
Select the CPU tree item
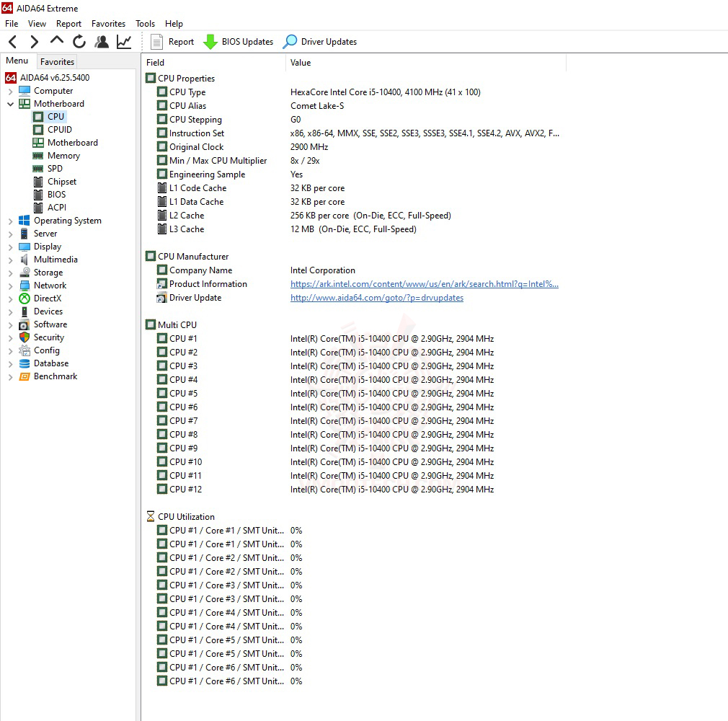coord(49,117)
